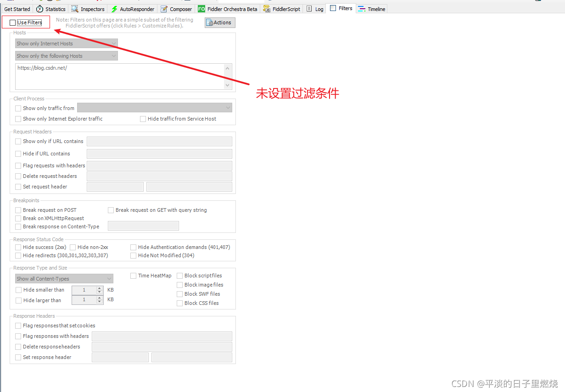Expand the Show all Content-Types dropdown
Viewport: 565px width, 392px height.
[64, 279]
